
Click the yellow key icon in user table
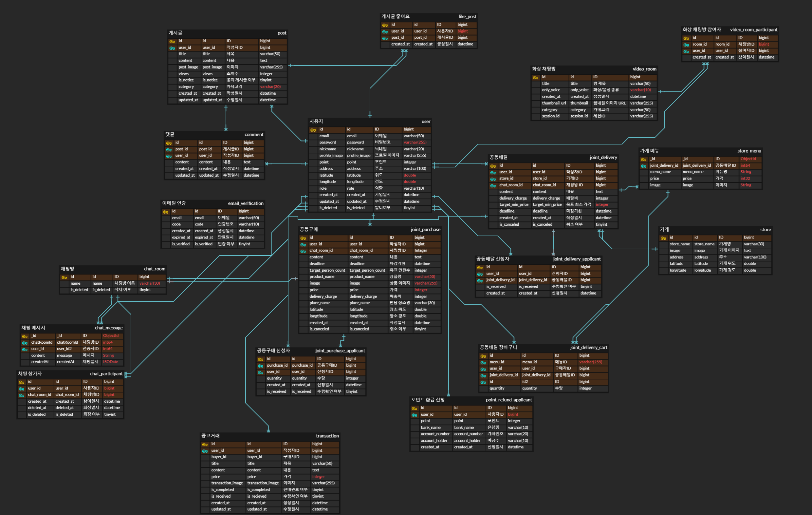pos(313,130)
